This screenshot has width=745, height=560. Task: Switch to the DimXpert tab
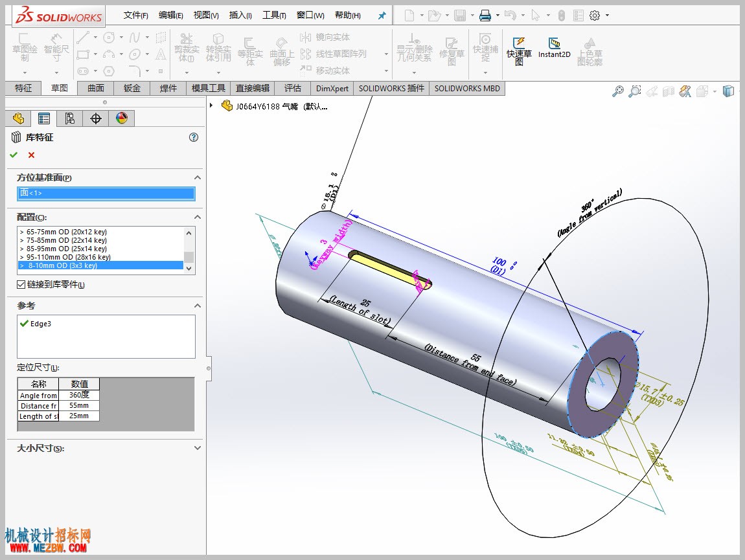pos(332,88)
